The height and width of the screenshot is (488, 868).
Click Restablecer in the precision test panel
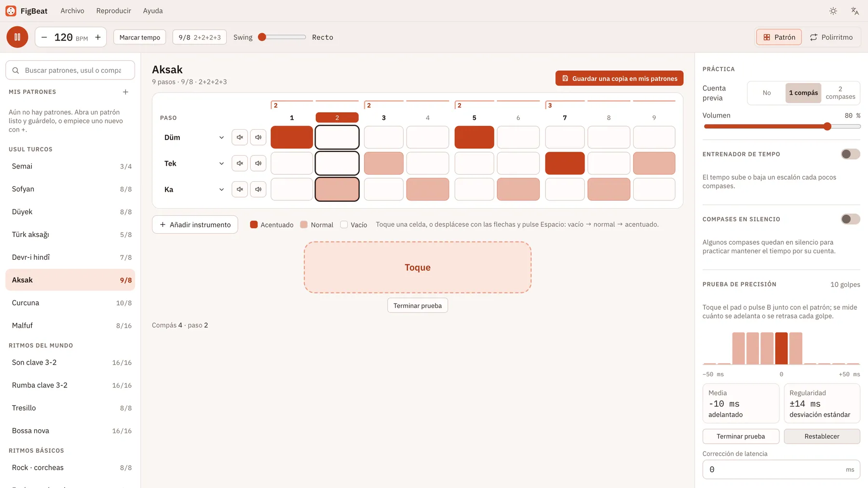coord(822,436)
